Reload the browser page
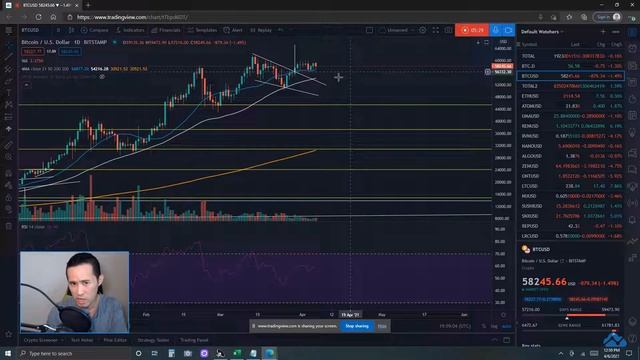 [38, 17]
